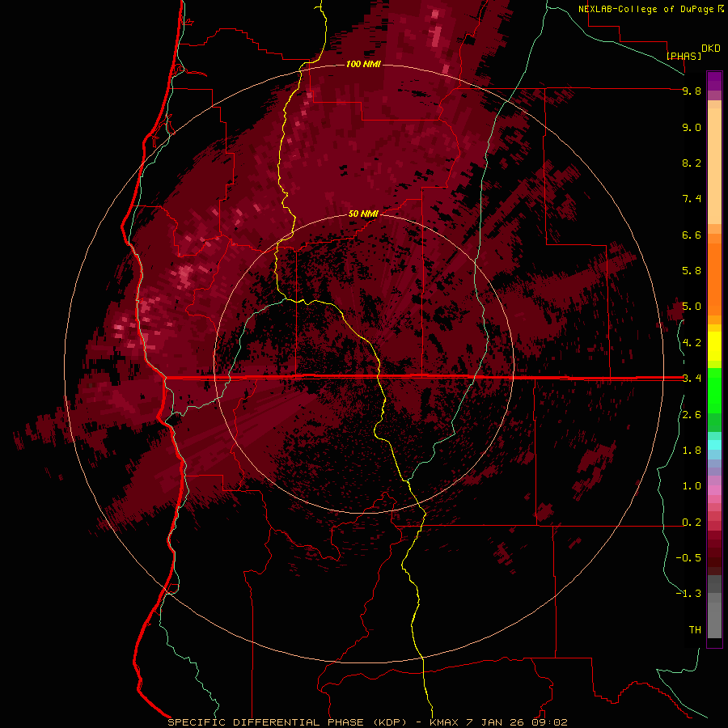
Task: Click the TH threshold label in the legend
Action: [695, 630]
